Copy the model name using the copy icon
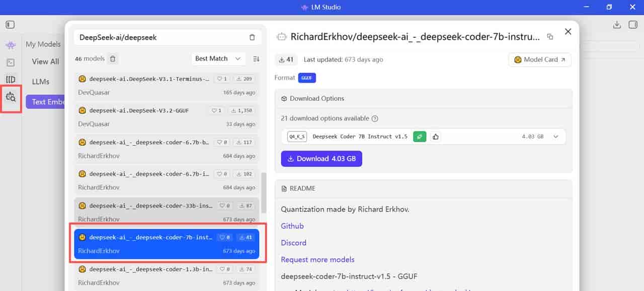 [x=550, y=37]
